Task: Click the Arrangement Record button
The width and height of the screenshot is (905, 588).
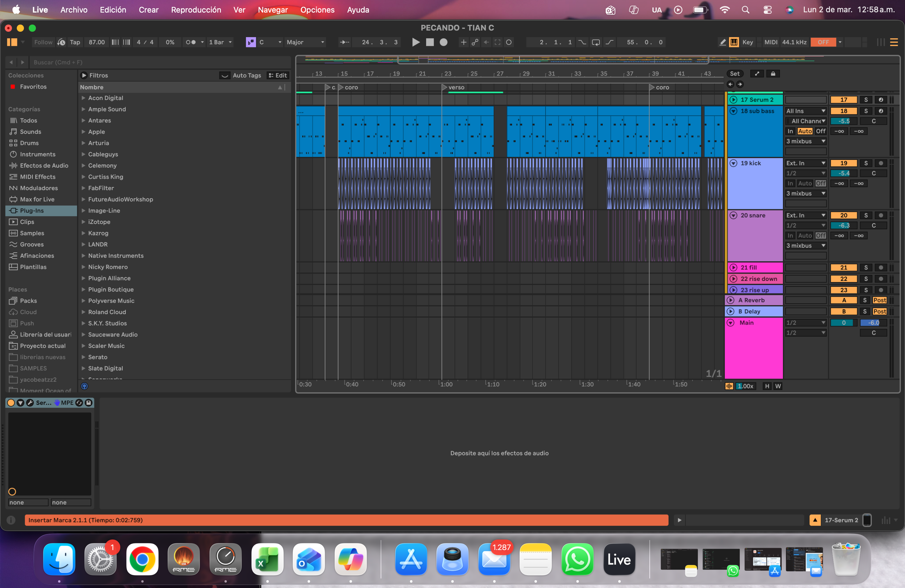Action: [x=444, y=42]
